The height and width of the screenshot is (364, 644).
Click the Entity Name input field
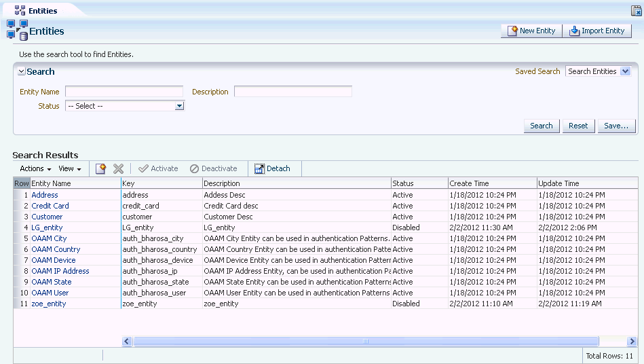click(x=124, y=91)
